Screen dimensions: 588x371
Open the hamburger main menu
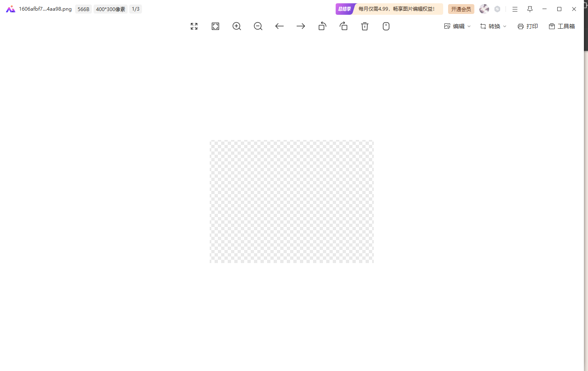click(515, 9)
